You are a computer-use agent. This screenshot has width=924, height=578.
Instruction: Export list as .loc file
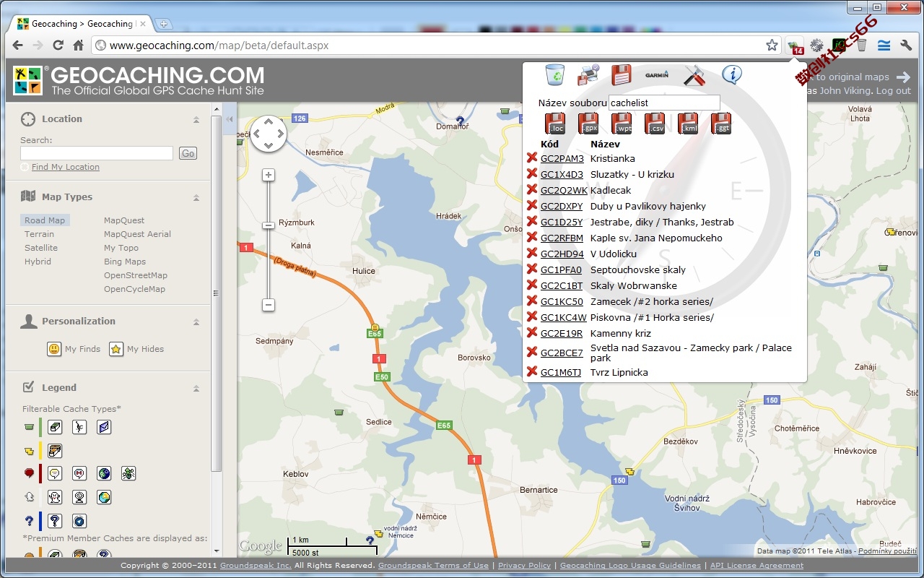555,124
